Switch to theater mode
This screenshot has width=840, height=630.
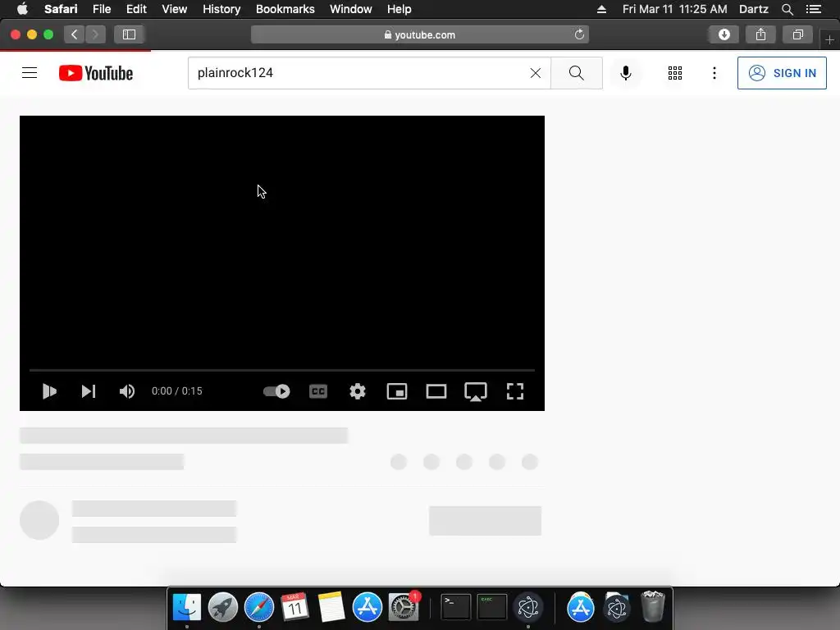coord(436,391)
